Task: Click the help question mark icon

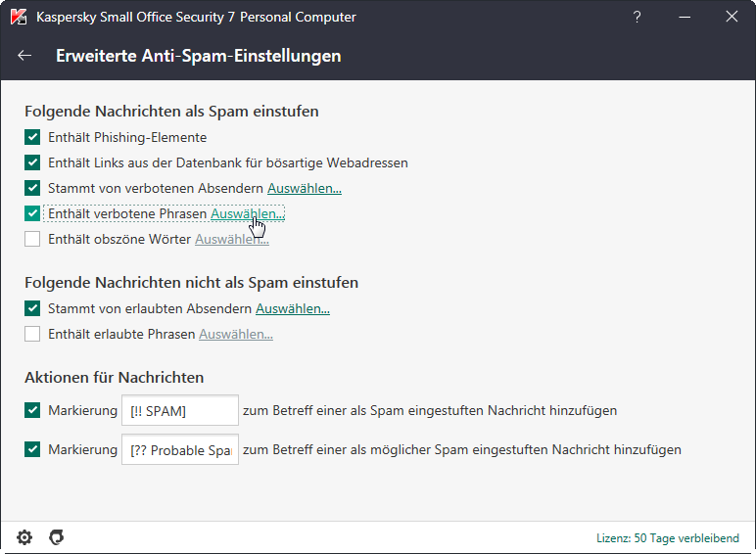Action: (x=637, y=17)
